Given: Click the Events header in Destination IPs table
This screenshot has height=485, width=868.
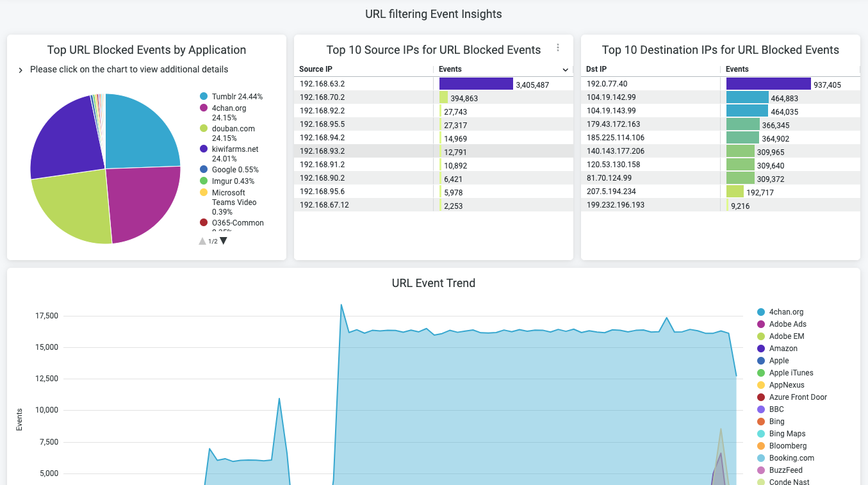Looking at the screenshot, I should point(737,69).
